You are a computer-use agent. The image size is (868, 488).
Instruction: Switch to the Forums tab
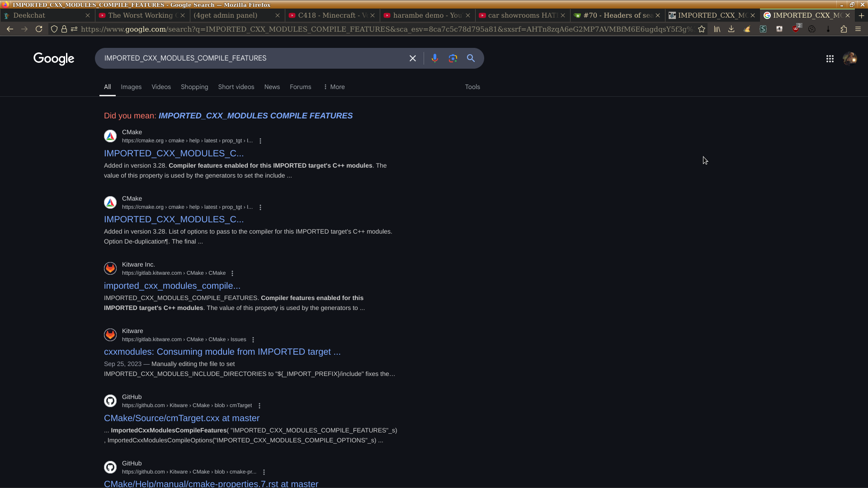point(300,87)
